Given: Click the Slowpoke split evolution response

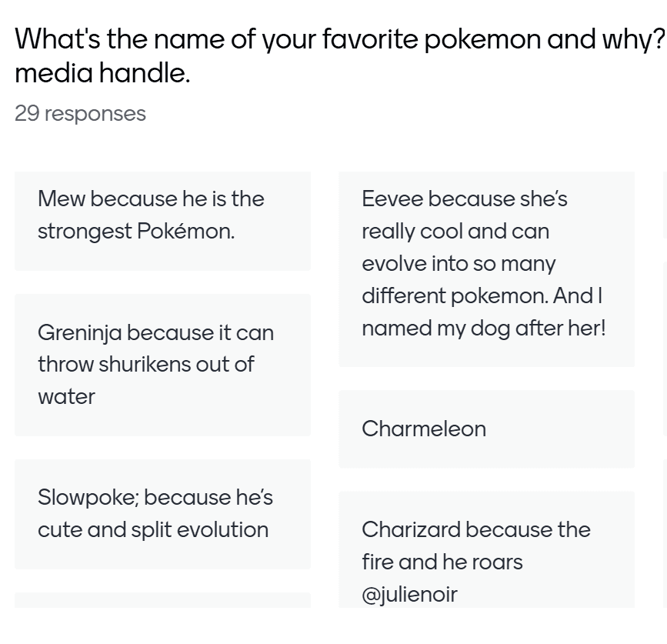Looking at the screenshot, I should point(162,514).
